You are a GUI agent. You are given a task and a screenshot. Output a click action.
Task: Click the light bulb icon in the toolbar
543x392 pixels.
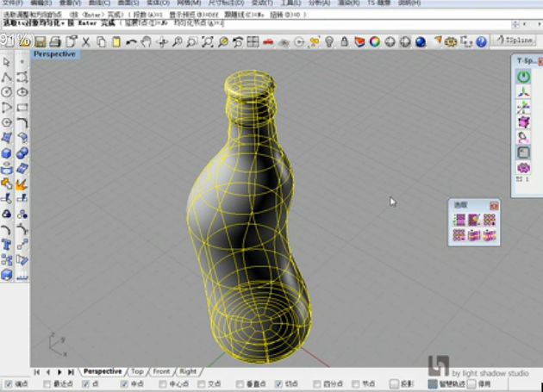328,41
